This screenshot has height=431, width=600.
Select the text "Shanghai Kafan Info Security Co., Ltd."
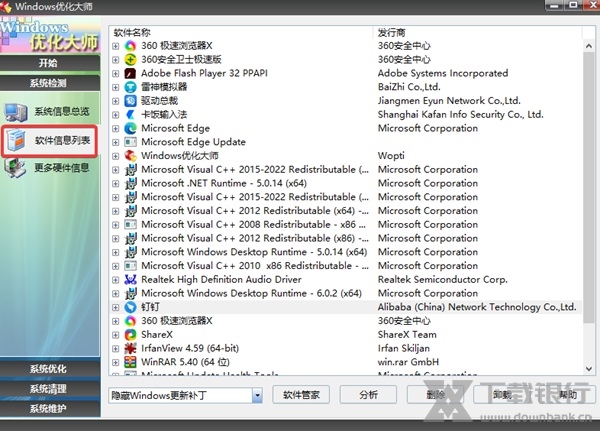coord(460,114)
